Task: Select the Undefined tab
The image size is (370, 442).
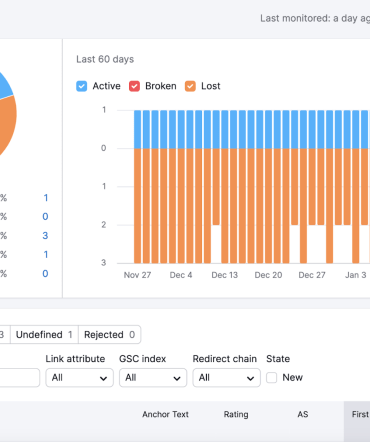Action: tap(44, 334)
